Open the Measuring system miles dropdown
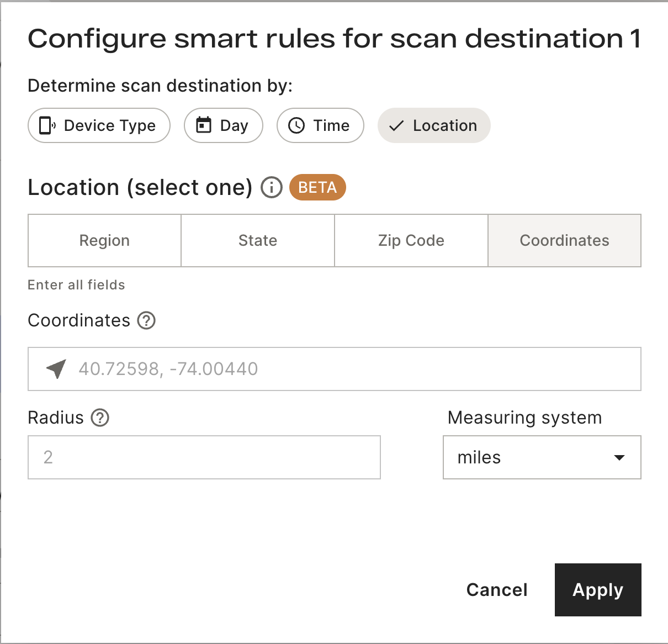Screen dimensions: 668x644 [x=542, y=457]
